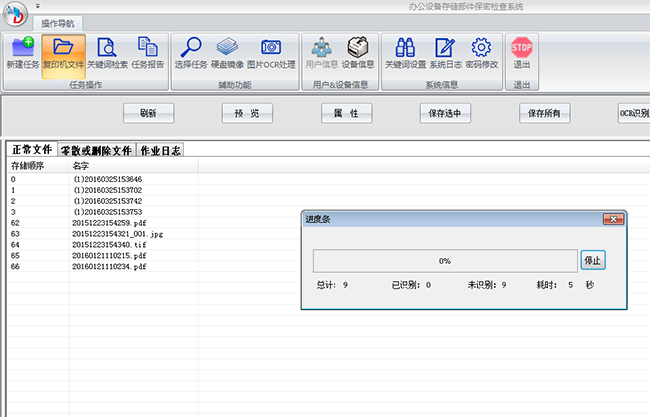Click the 0% progress bar
The width and height of the screenshot is (650, 417).
coord(444,261)
